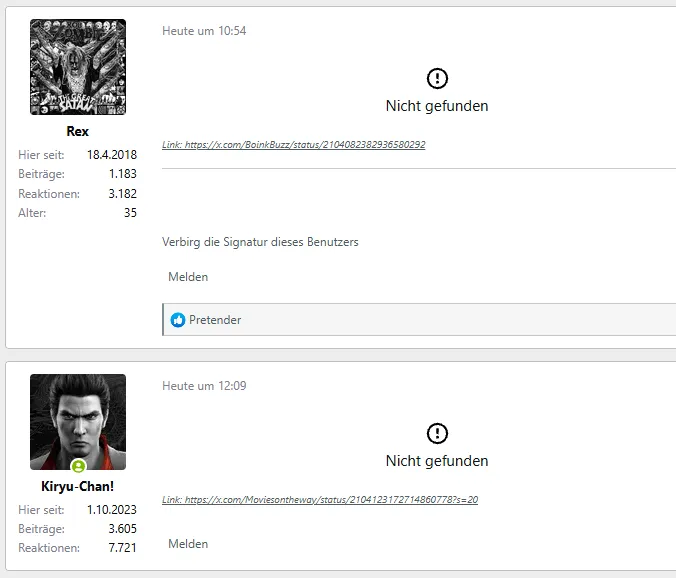676x578 pixels.
Task: Click 'Verbirg die Signatur dieses Benutzers'
Action: pos(260,242)
